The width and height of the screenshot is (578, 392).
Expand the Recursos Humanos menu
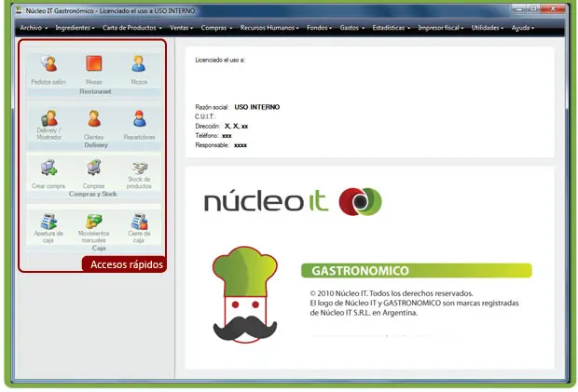click(x=269, y=28)
